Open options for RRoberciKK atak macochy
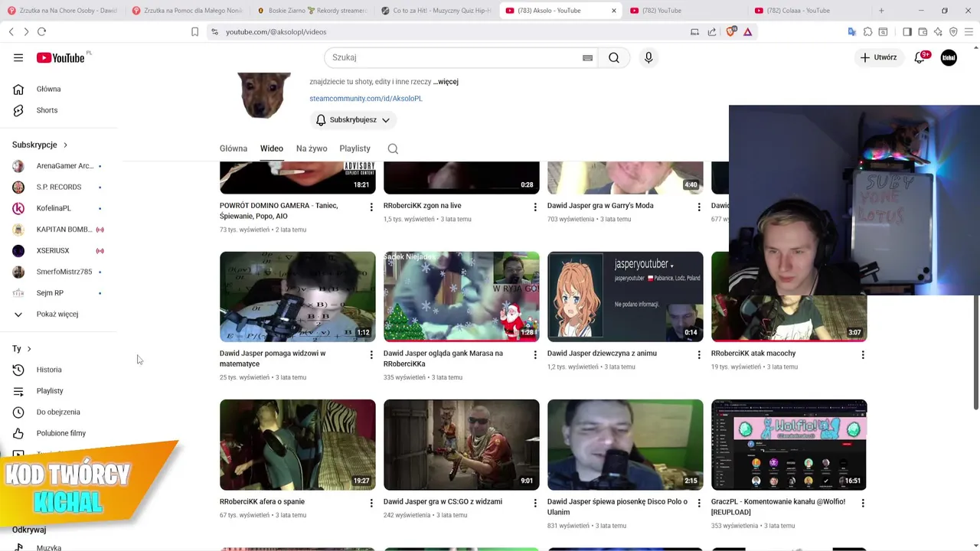This screenshot has height=551, width=980. [x=863, y=354]
